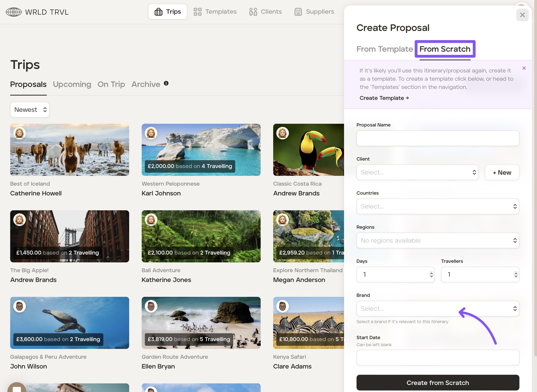Increase the Days stepper value
The image size is (537, 392).
431,273
